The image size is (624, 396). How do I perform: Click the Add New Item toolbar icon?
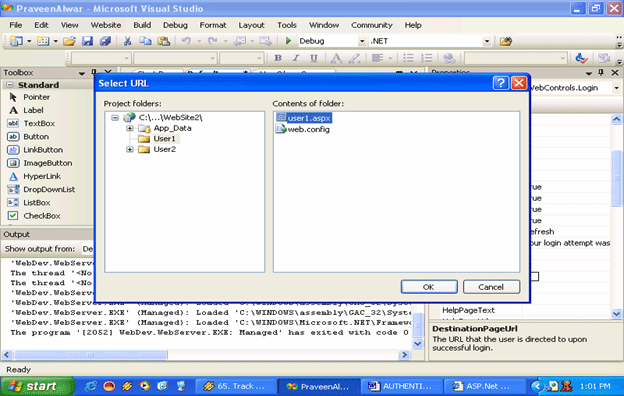pyautogui.click(x=43, y=41)
